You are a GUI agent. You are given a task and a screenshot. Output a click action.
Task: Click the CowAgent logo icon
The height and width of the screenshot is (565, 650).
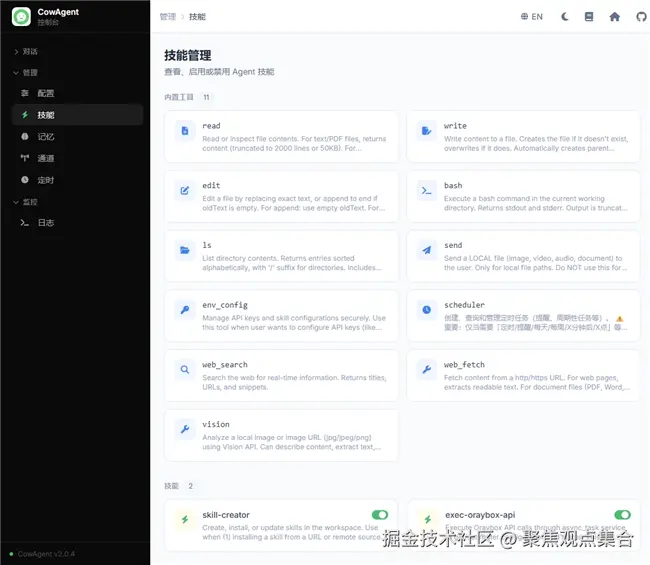[21, 17]
